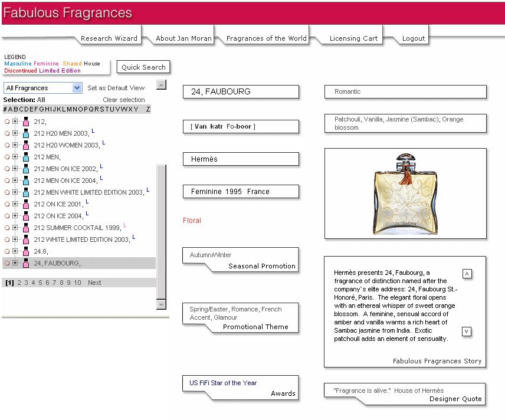Click the L marker after 212 SUMMER COCKTAIL 1999

click(125, 225)
